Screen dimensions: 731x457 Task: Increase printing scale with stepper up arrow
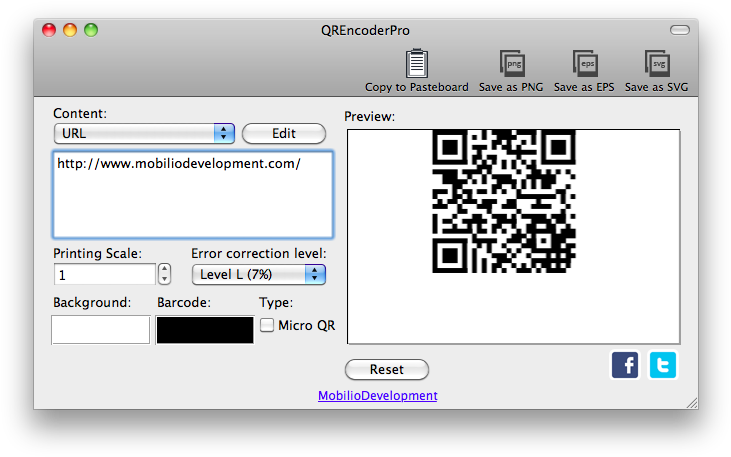point(164,269)
